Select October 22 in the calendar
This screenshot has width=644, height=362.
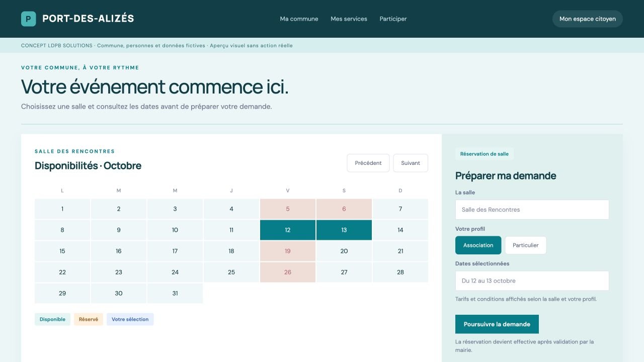pos(62,272)
